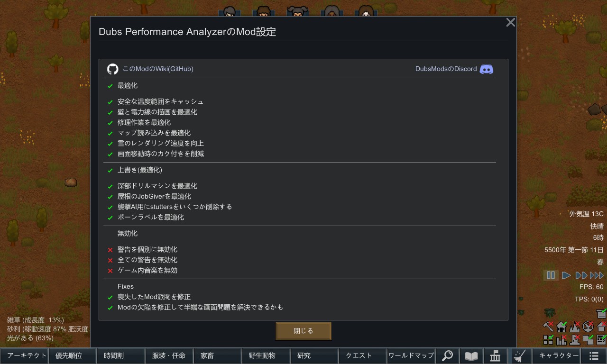Toggle the bust statue icon

pyautogui.click(x=575, y=339)
